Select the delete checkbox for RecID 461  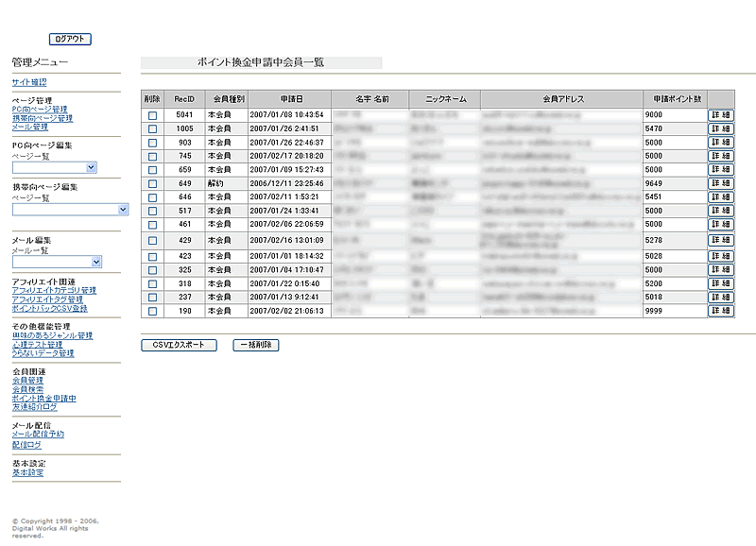(x=152, y=225)
